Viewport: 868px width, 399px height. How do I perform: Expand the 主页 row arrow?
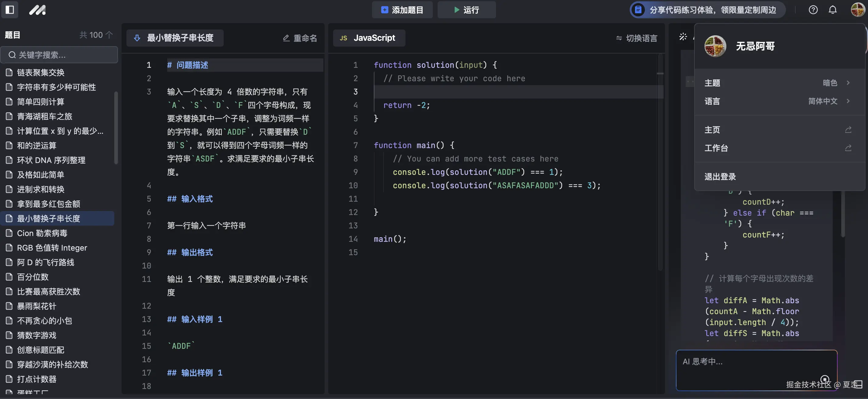point(848,129)
